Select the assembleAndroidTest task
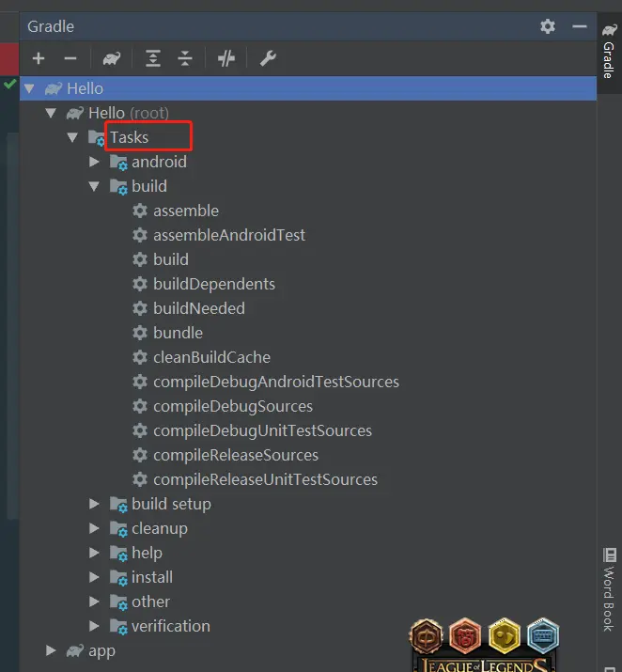The height and width of the screenshot is (672, 622). (x=229, y=235)
